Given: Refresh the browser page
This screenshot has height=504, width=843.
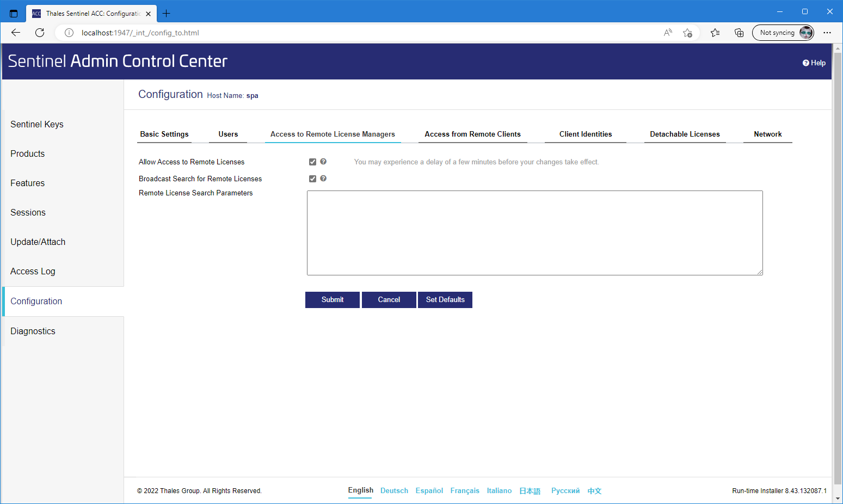Looking at the screenshot, I should (40, 33).
